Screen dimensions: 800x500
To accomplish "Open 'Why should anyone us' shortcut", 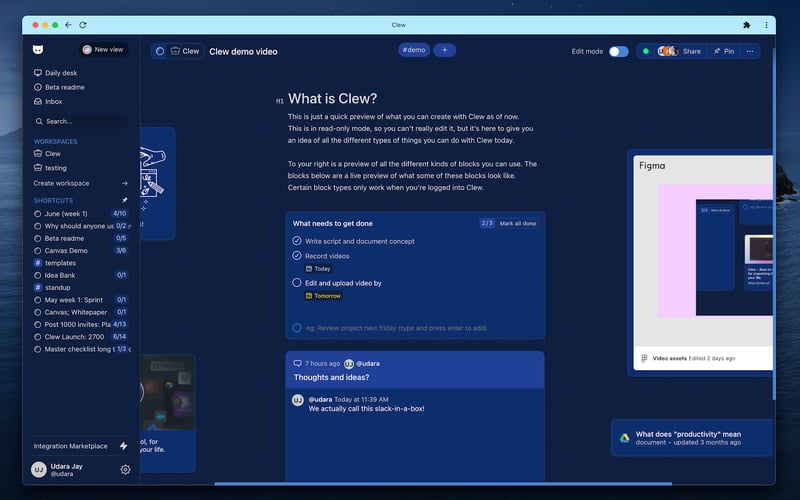I will click(79, 226).
